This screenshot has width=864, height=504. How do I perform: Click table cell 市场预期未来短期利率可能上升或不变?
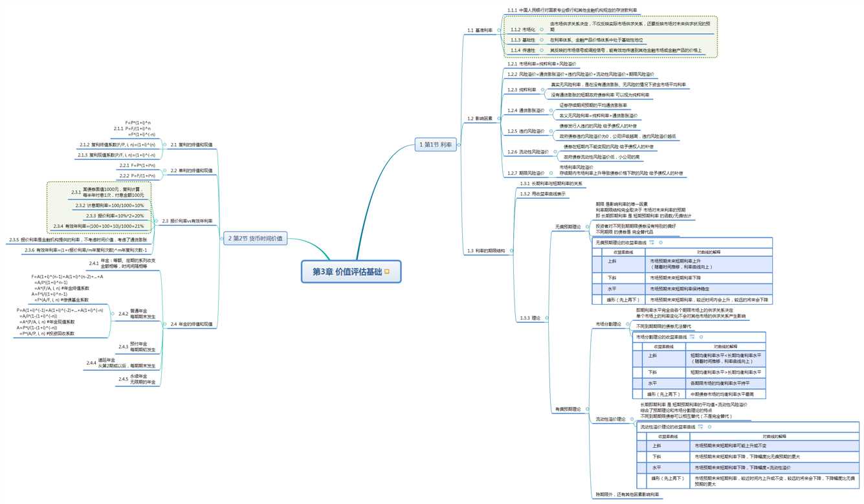coord(775,446)
